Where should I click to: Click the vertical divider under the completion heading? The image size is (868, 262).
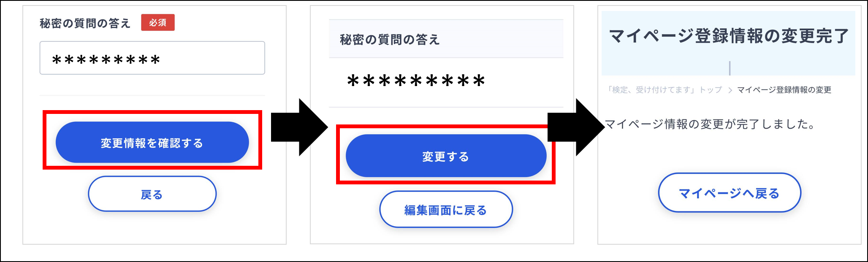(730, 68)
